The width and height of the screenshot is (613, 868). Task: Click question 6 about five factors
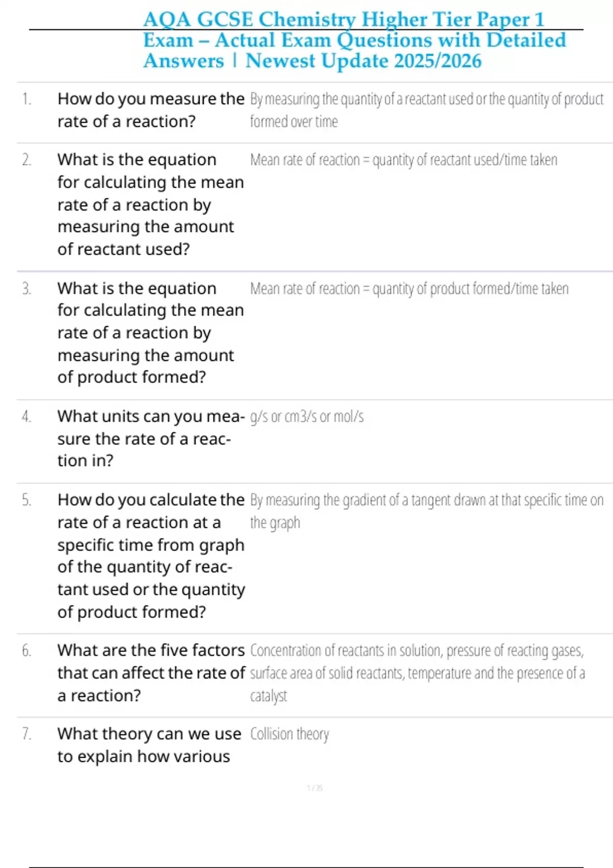(151, 672)
